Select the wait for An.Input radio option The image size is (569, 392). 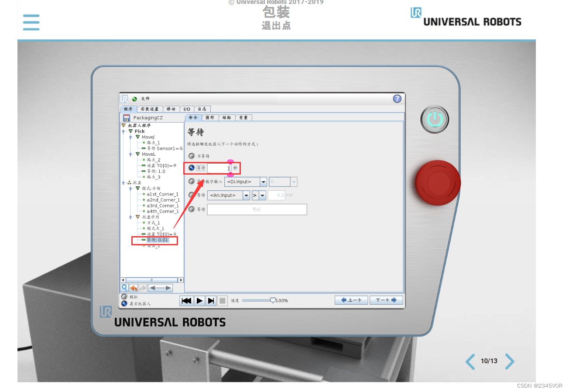point(192,195)
